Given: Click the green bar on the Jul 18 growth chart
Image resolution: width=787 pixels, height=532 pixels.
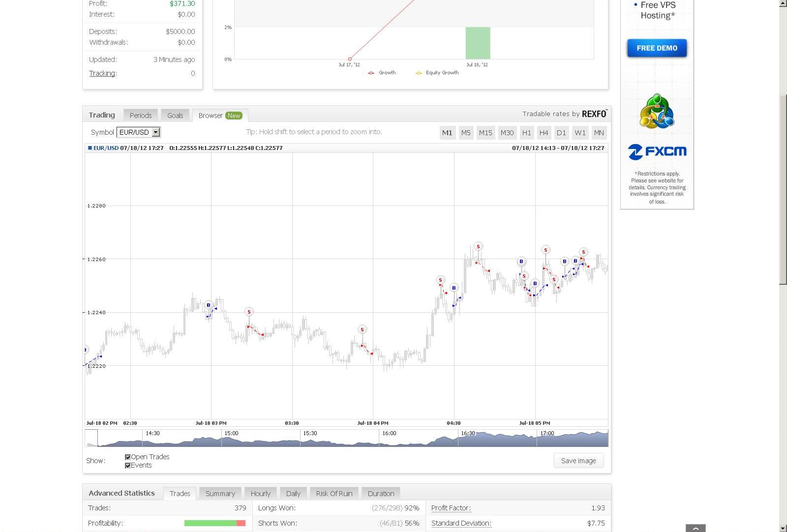Looking at the screenshot, I should tap(478, 43).
